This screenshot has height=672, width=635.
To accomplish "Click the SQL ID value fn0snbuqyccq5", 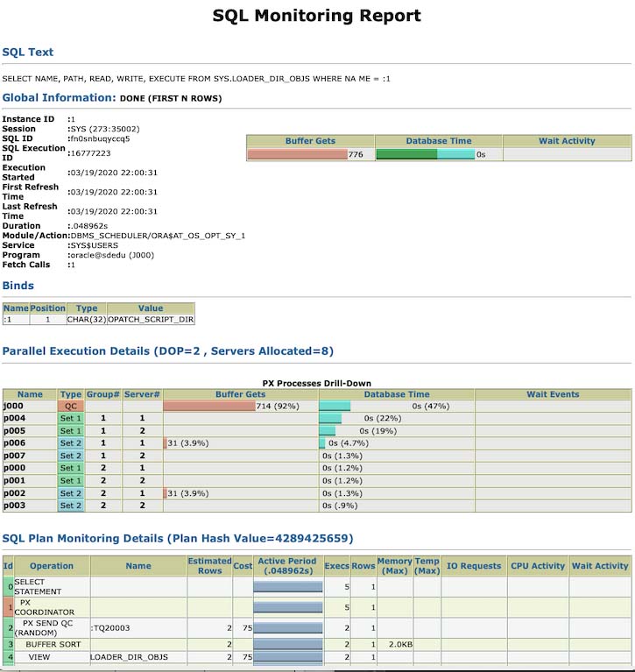I will click(100, 138).
